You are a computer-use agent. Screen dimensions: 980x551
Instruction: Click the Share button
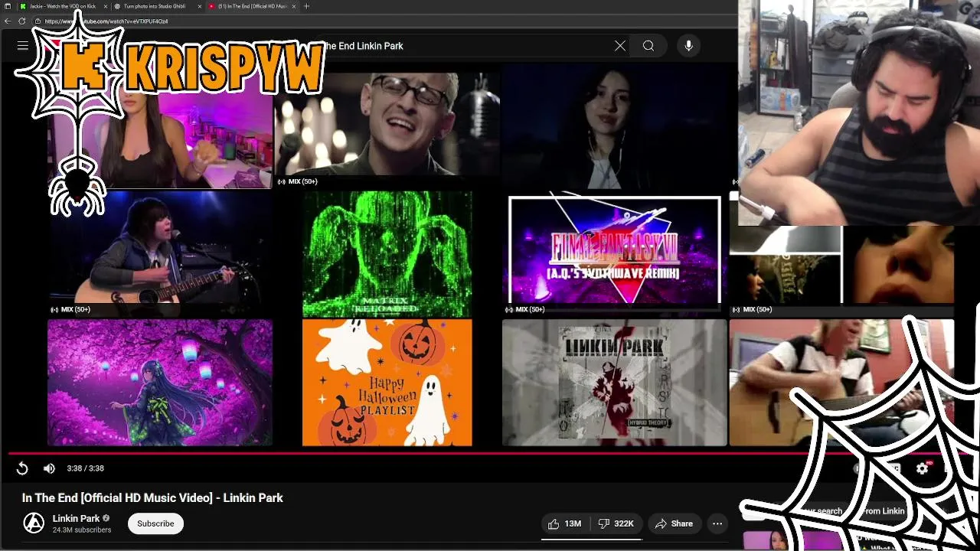[674, 523]
